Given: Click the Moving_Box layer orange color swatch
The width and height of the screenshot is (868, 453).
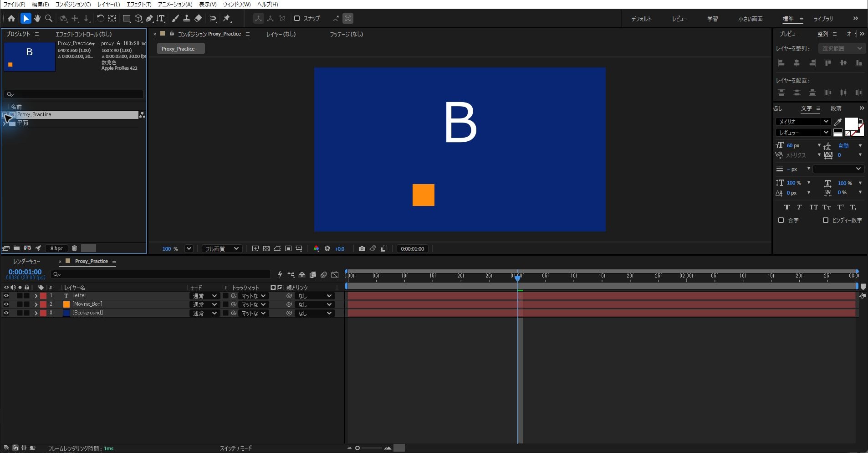Looking at the screenshot, I should pos(66,304).
